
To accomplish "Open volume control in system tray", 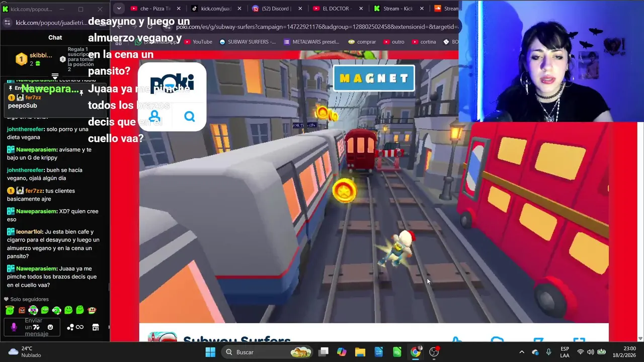I will point(590,352).
